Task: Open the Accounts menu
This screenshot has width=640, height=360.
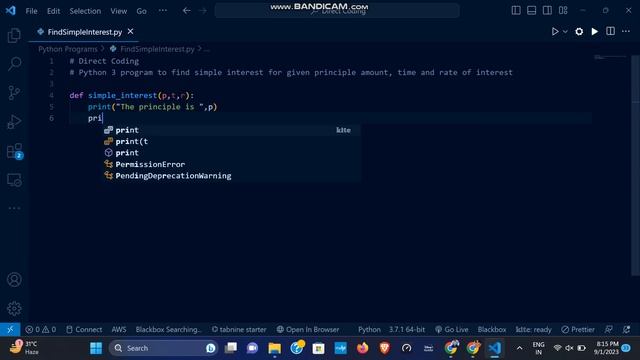Action: tap(14, 280)
